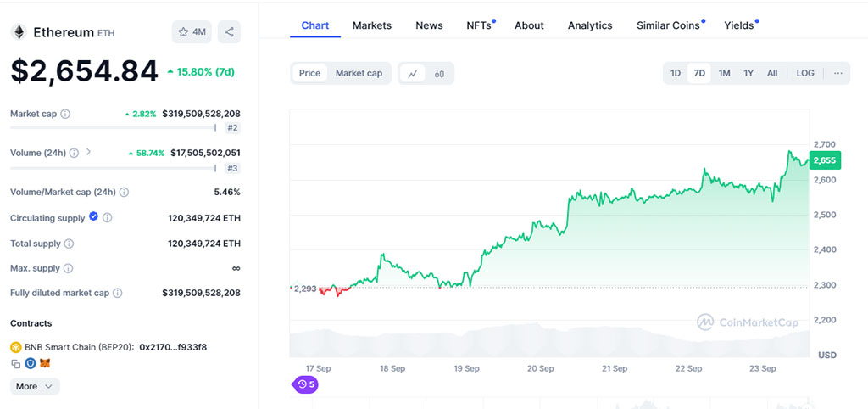Click the purple history events badge

tap(305, 384)
